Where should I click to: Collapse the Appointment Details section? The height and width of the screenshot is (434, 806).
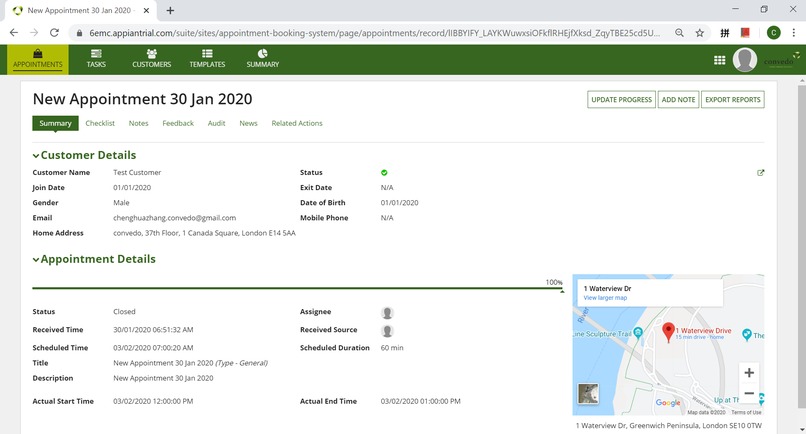[35, 260]
